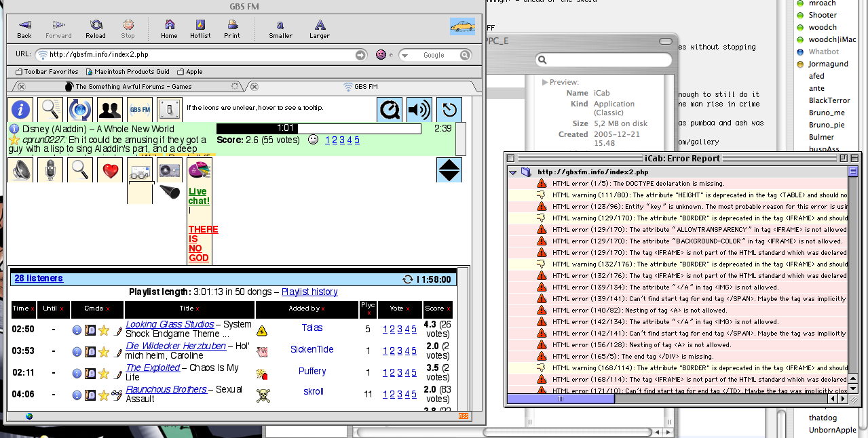
Task: Open the Apple bookmark folder
Action: coord(190,72)
